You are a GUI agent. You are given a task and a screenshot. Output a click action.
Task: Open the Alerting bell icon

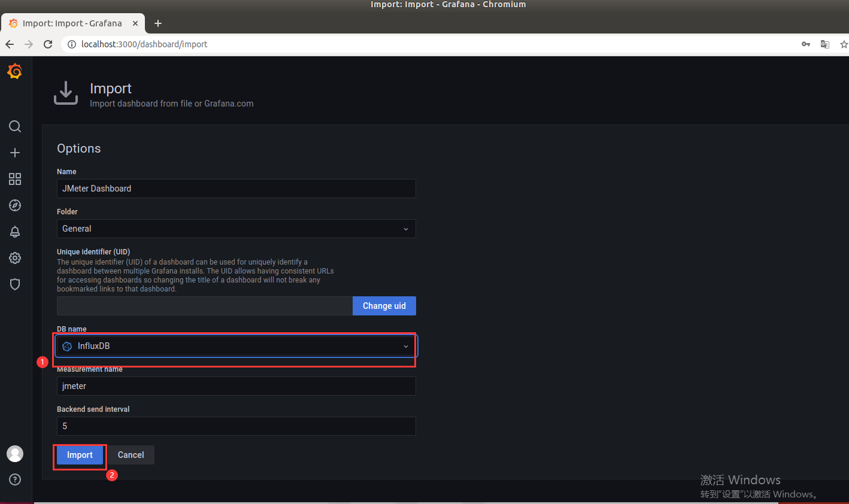(15, 232)
